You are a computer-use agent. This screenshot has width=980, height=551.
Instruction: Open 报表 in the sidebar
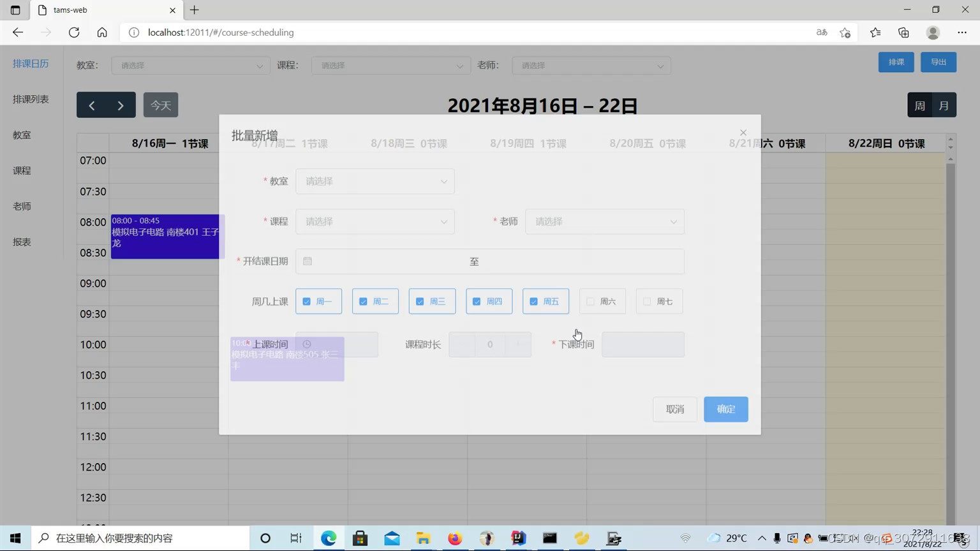pyautogui.click(x=22, y=242)
